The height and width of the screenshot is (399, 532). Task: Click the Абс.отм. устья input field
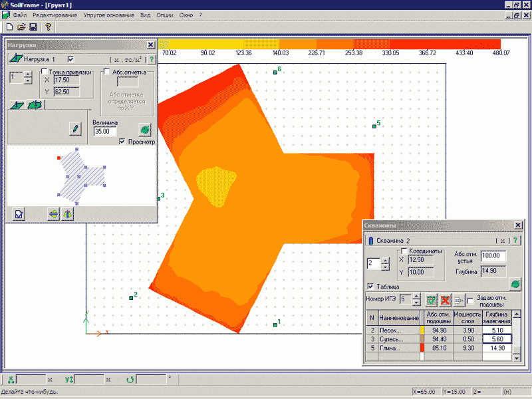493,255
